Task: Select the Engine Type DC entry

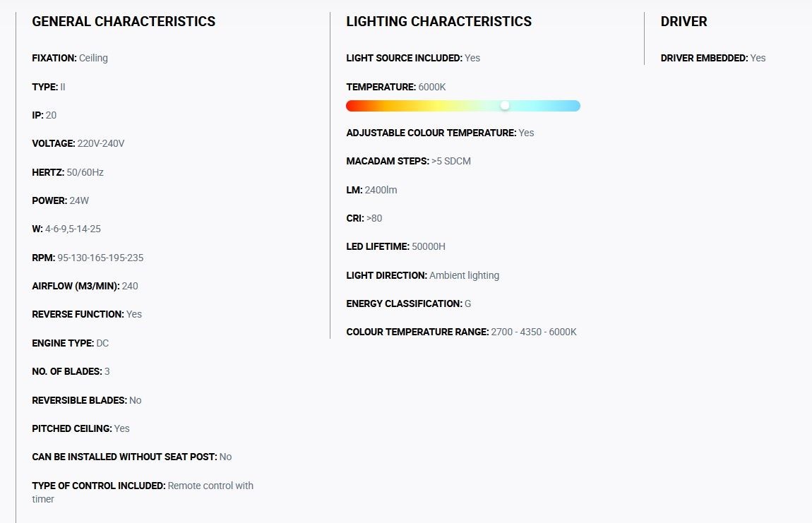Action: [x=71, y=343]
